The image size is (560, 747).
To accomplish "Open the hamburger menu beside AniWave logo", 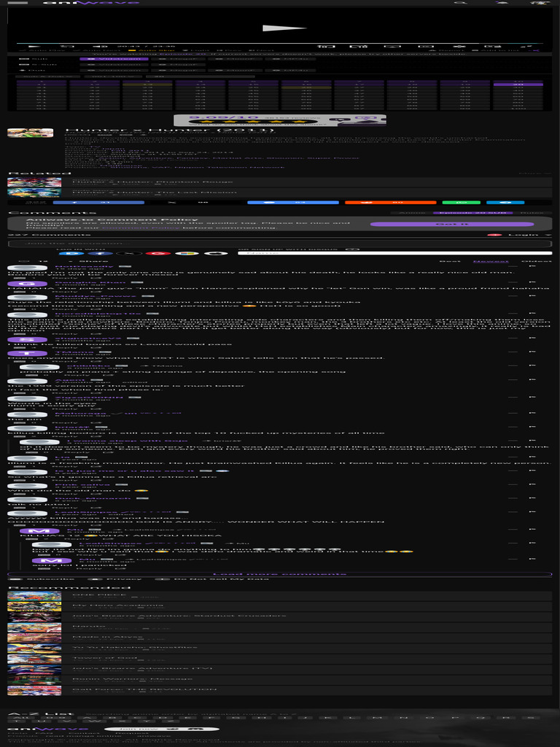I will coord(17,2).
